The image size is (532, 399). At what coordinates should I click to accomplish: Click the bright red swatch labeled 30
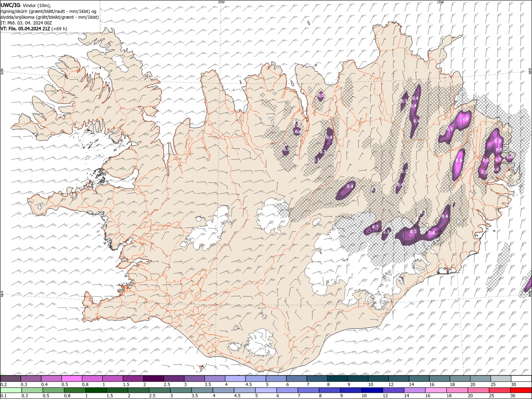(521, 390)
